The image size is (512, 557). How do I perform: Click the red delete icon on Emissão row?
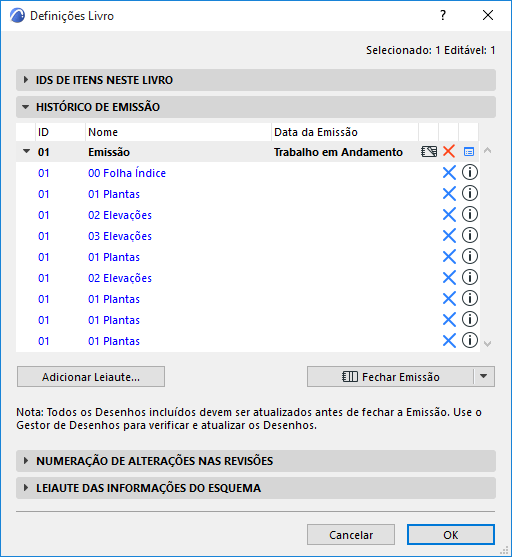[449, 152]
